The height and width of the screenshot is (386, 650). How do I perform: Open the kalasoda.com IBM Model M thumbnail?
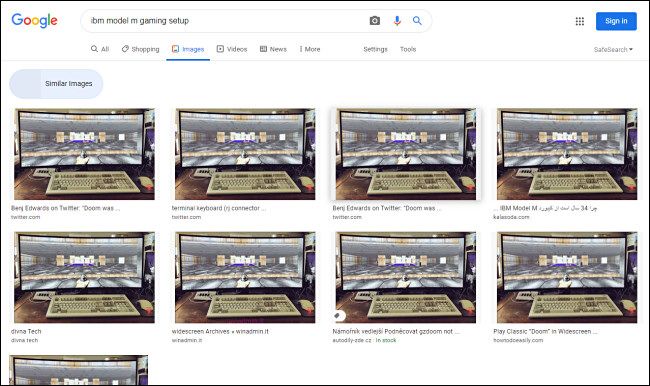click(x=567, y=154)
